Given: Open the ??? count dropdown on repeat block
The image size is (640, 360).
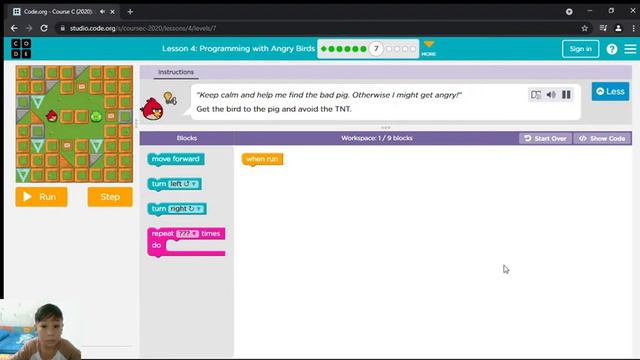Looking at the screenshot, I should click(x=187, y=234).
